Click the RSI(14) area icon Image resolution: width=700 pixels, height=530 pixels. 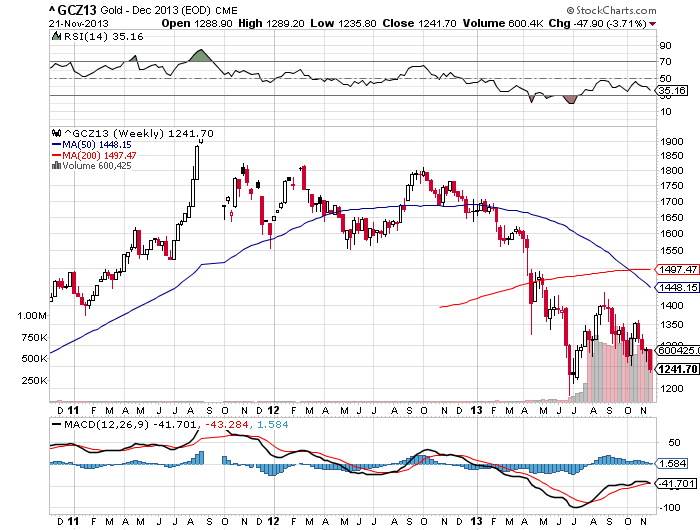click(x=56, y=36)
